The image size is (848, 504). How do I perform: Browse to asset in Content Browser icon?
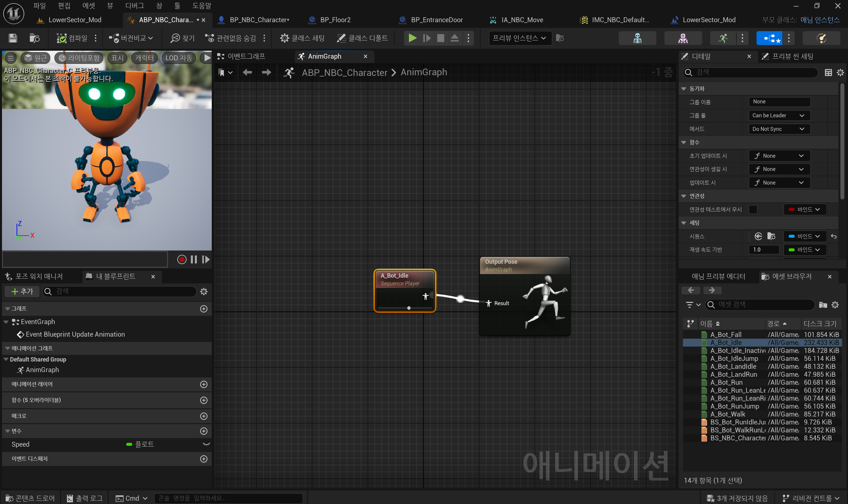coord(34,38)
